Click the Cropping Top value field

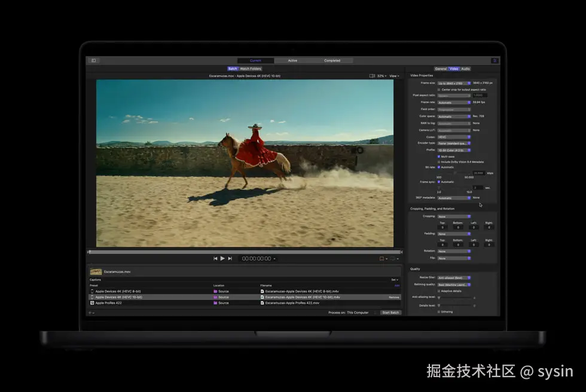click(442, 227)
